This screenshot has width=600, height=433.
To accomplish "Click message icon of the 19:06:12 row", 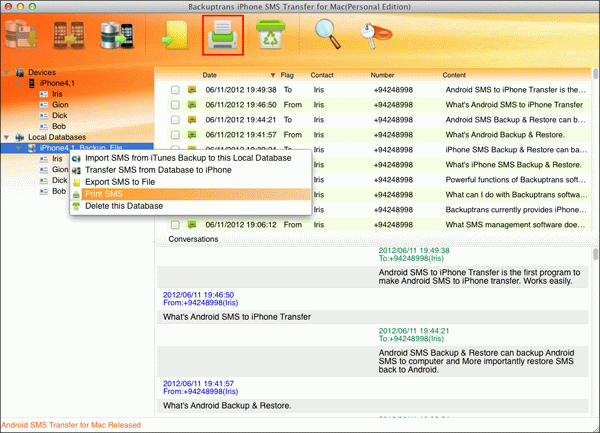I will [192, 225].
